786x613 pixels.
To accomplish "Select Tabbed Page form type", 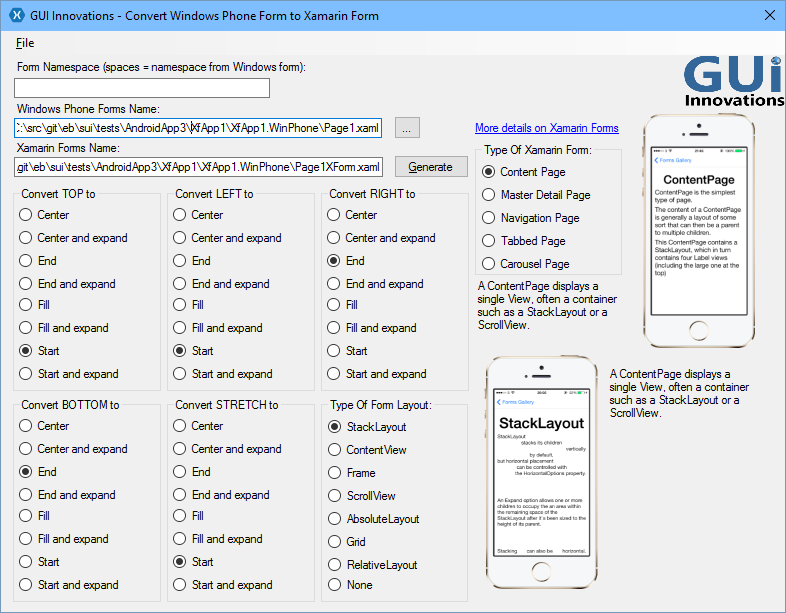I will click(489, 241).
